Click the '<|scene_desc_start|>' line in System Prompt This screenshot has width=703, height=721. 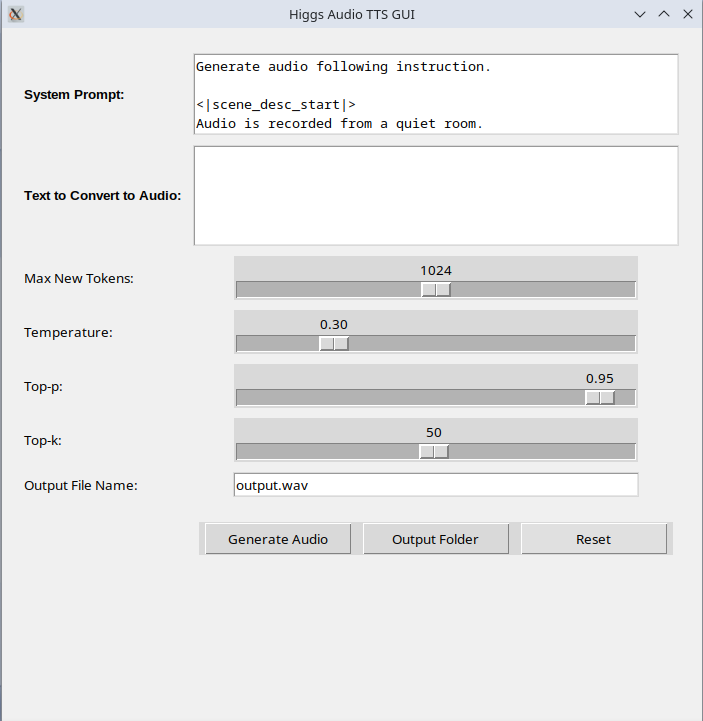[x=276, y=105]
